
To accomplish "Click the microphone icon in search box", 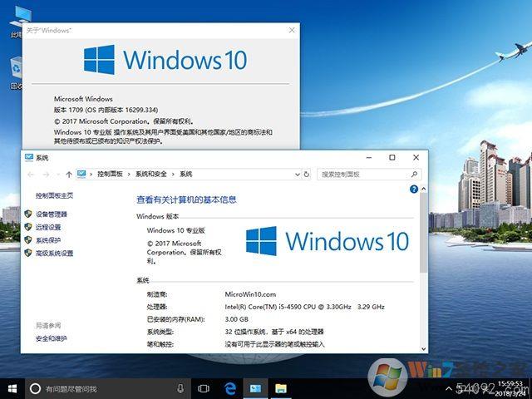I will (180, 388).
